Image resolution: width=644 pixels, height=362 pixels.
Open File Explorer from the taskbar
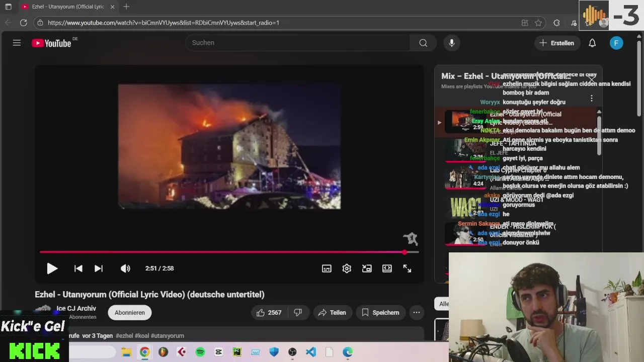[126, 352]
